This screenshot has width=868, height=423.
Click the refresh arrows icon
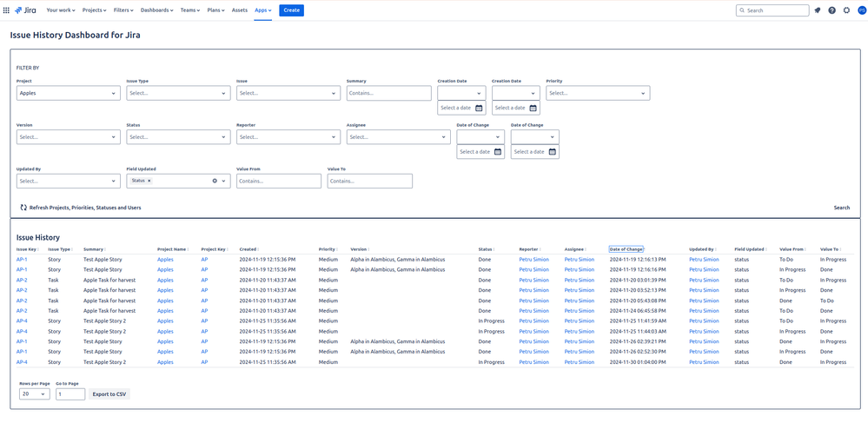pos(23,208)
